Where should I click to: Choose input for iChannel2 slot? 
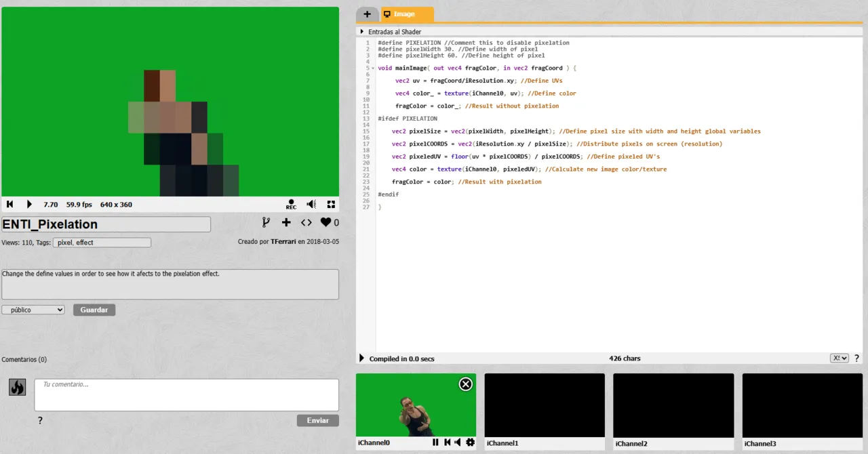click(673, 405)
